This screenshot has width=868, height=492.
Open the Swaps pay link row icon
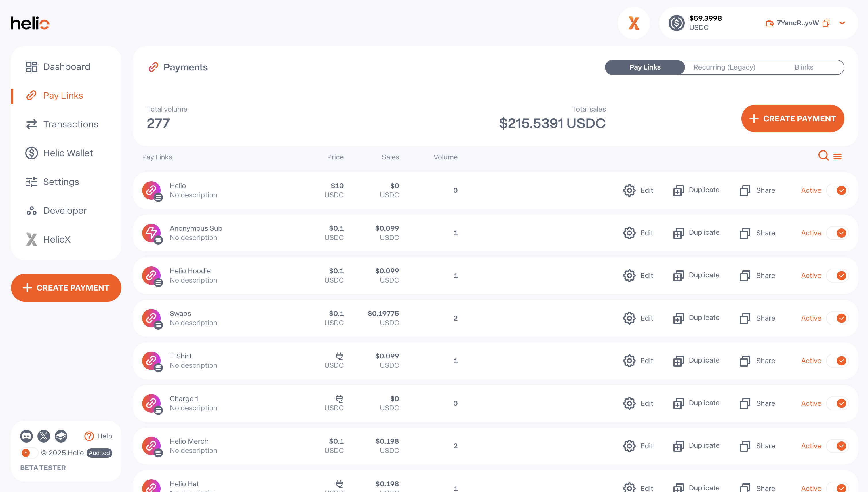(152, 318)
